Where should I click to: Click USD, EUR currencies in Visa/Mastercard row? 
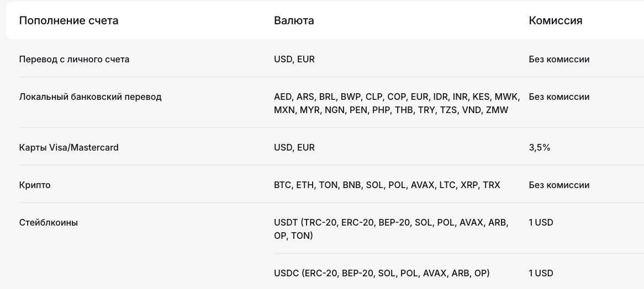[x=294, y=147]
